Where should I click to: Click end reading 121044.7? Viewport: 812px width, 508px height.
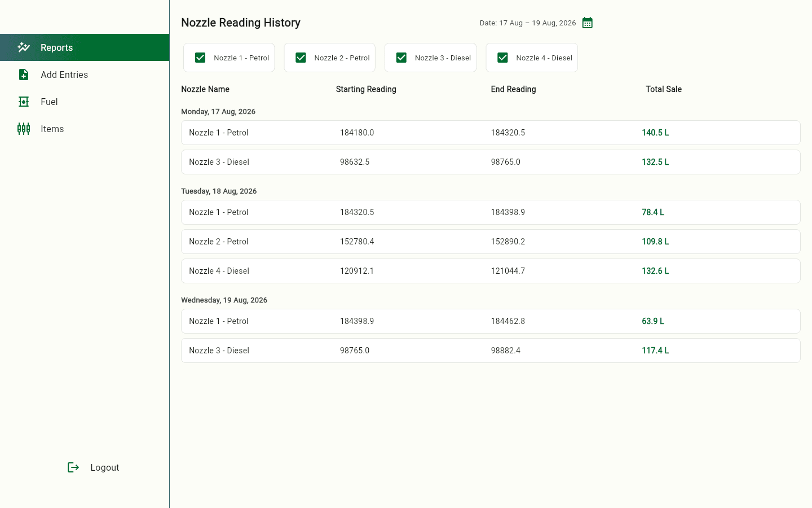(508, 271)
